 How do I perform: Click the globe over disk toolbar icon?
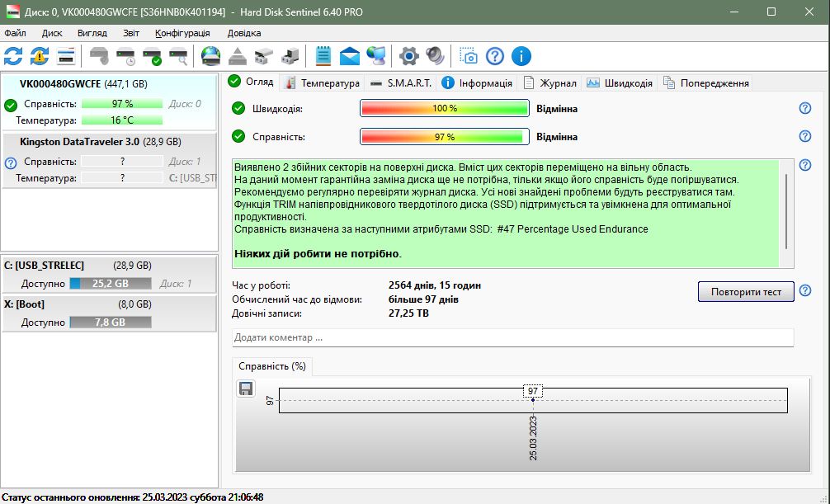pyautogui.click(x=210, y=56)
